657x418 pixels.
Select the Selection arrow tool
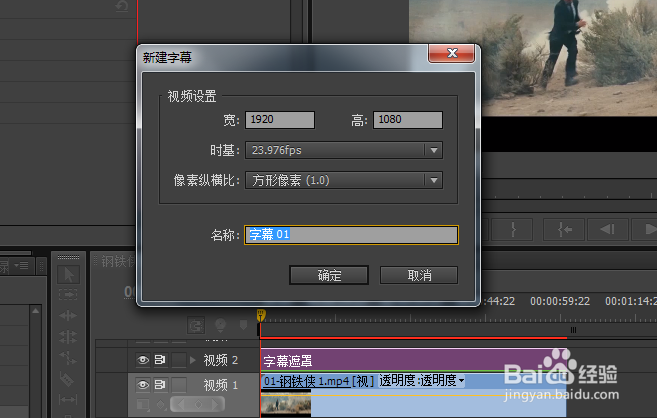(x=68, y=275)
